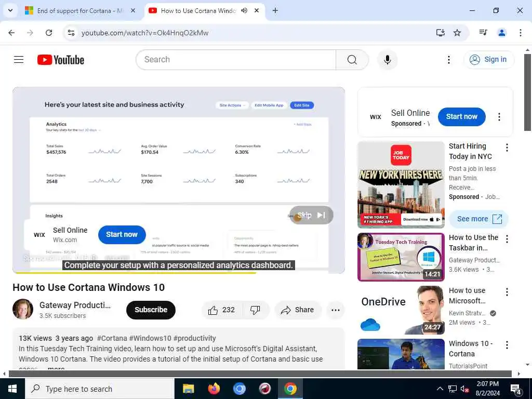Open the notification center icon
The height and width of the screenshot is (399, 532).
(x=516, y=389)
